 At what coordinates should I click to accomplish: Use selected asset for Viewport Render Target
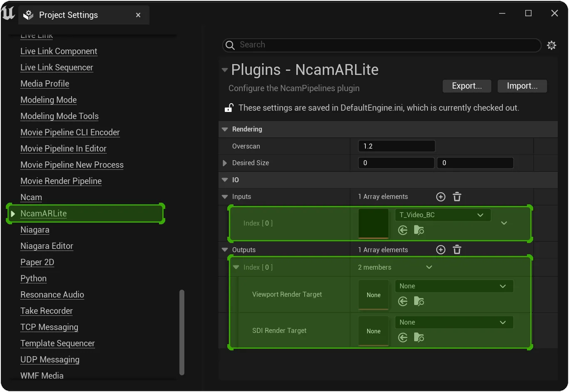403,301
